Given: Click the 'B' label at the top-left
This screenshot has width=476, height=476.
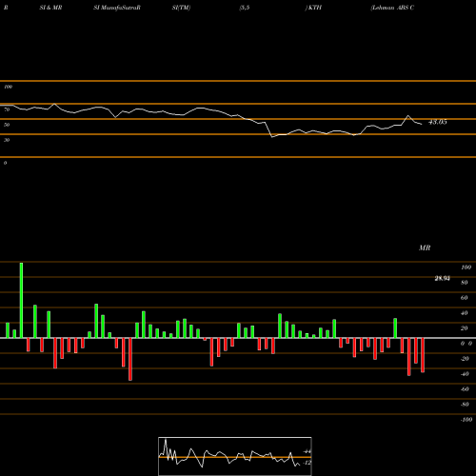Looking at the screenshot, I should pos(6,8).
